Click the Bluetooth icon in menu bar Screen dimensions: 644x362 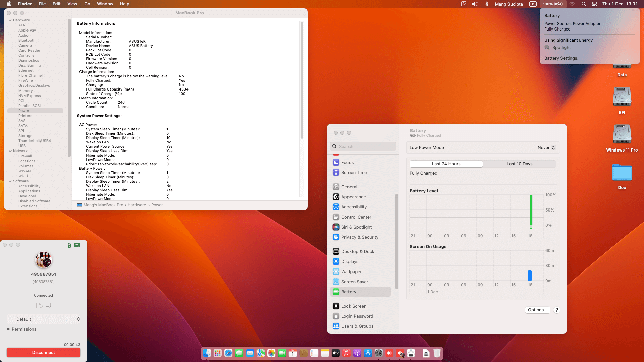pos(487,4)
